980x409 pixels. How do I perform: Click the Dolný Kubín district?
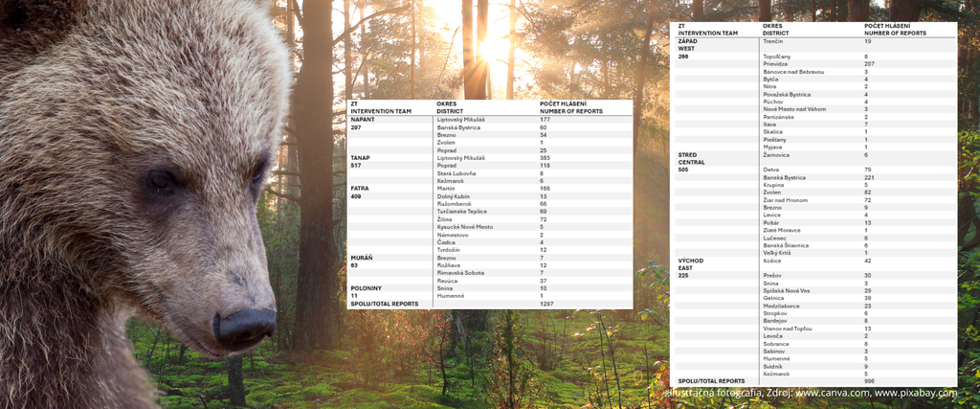point(453,196)
